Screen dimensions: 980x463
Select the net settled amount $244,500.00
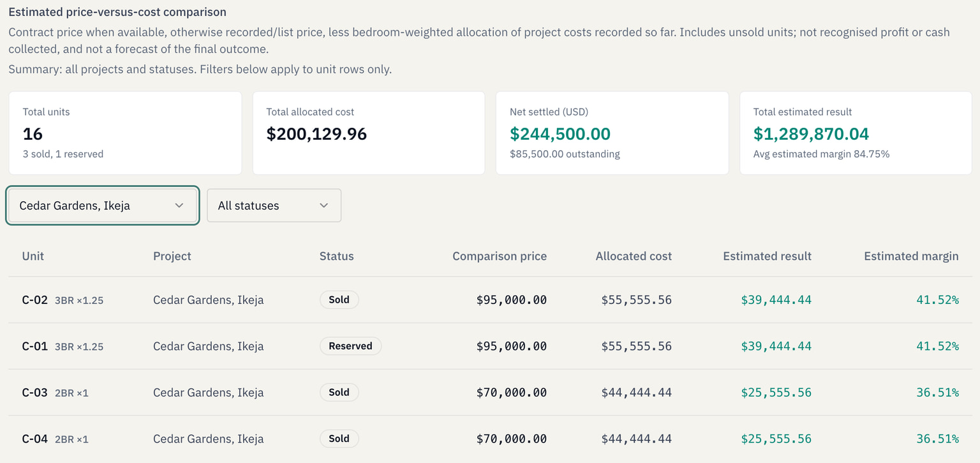pyautogui.click(x=560, y=133)
